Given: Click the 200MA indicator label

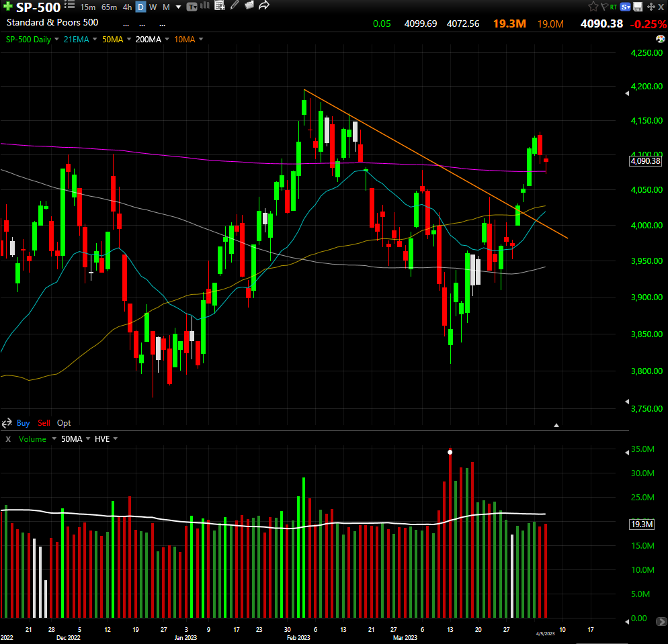Looking at the screenshot, I should [149, 40].
